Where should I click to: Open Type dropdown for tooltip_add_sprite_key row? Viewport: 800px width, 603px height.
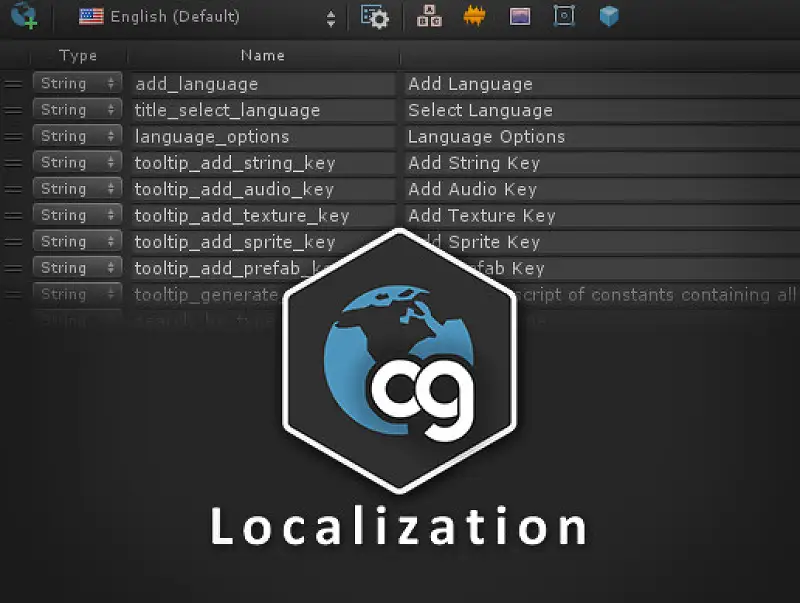pyautogui.click(x=78, y=241)
